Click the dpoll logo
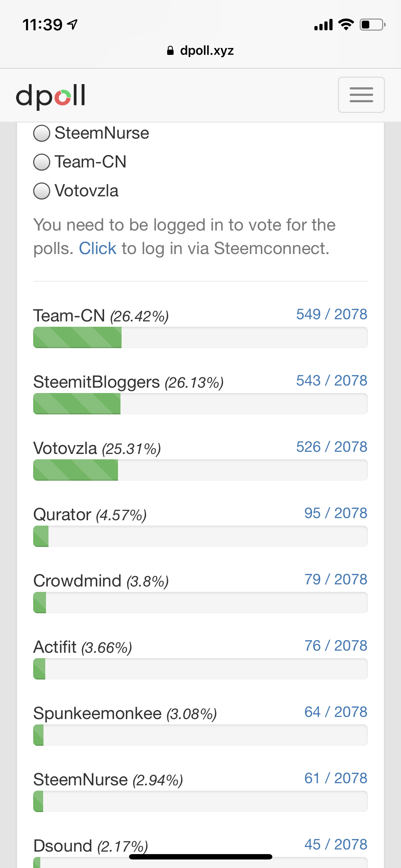Image resolution: width=401 pixels, height=868 pixels. pyautogui.click(x=50, y=95)
